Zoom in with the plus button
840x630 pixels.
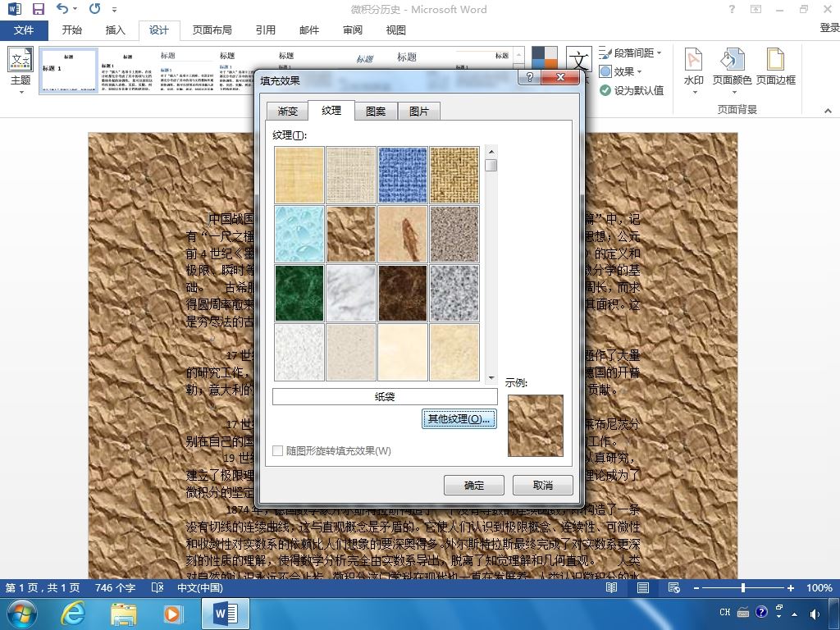(x=790, y=587)
